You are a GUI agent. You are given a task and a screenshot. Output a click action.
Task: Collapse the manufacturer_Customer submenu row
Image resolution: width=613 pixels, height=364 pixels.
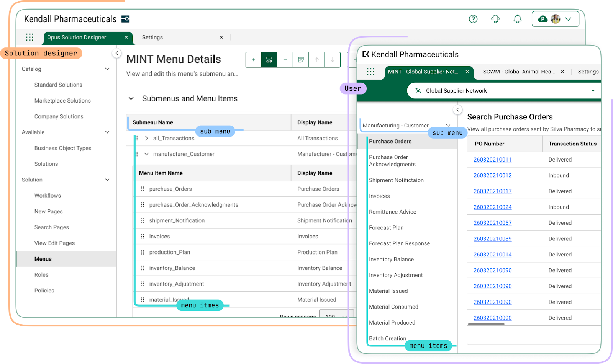point(146,154)
